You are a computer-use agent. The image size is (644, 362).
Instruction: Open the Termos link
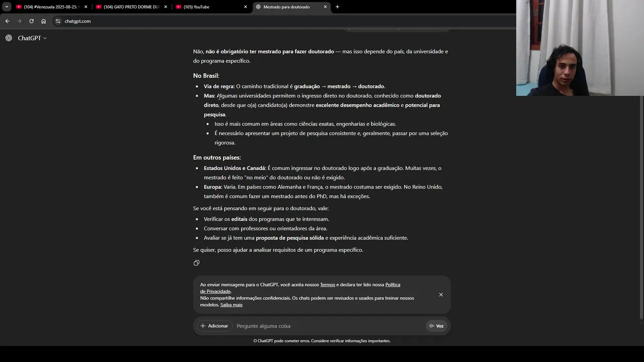(x=328, y=285)
